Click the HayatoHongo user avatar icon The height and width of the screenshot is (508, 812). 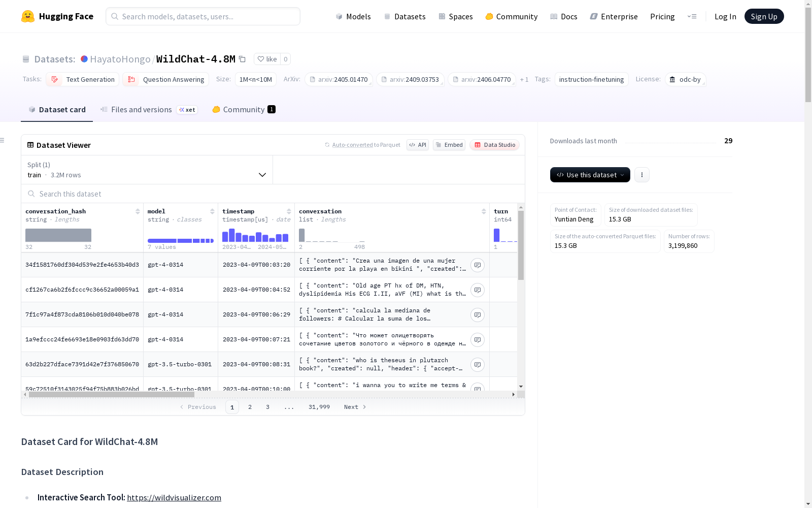pos(84,59)
